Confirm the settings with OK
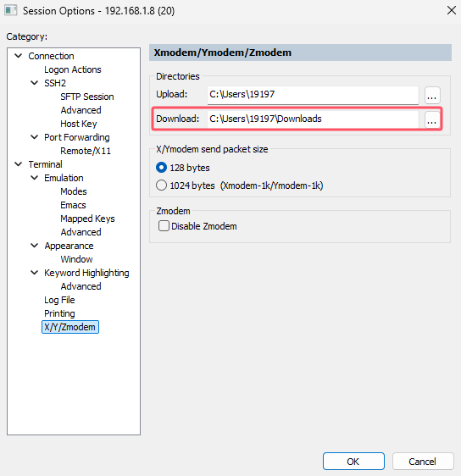The image size is (461, 476). [x=353, y=461]
